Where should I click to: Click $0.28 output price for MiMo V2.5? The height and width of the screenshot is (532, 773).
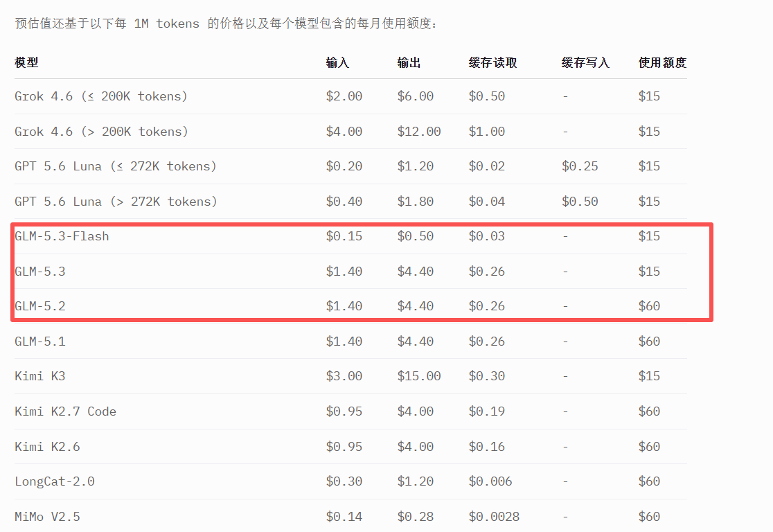pos(416,517)
